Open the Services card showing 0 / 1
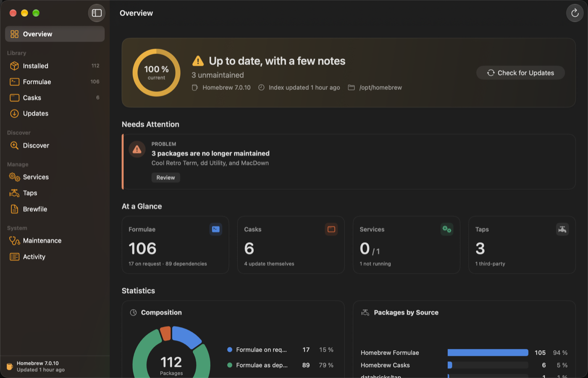The height and width of the screenshot is (378, 588). coord(407,245)
